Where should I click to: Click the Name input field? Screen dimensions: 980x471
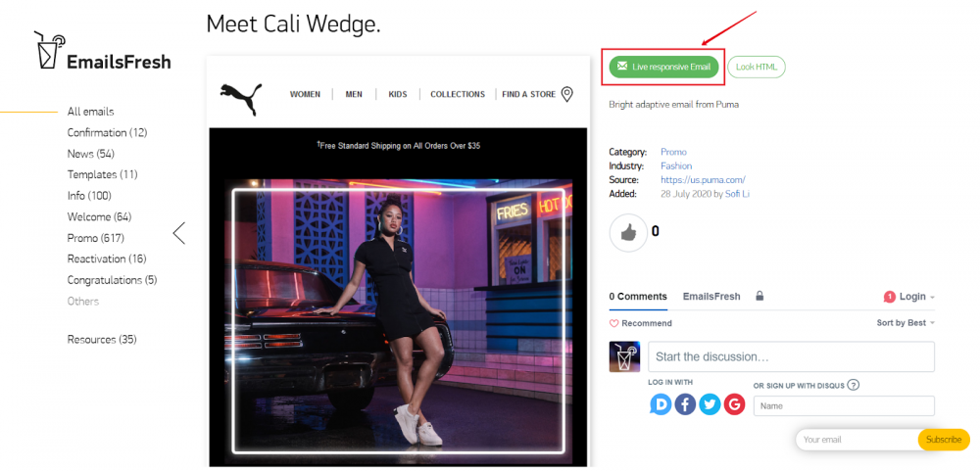pyautogui.click(x=845, y=406)
